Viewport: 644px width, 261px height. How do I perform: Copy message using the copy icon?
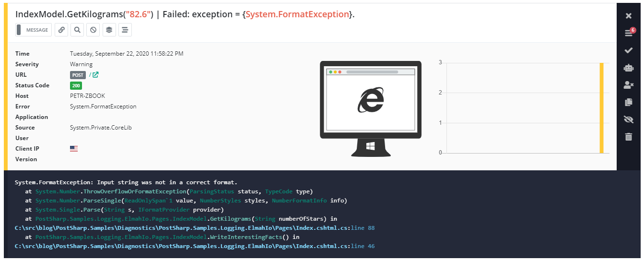629,102
